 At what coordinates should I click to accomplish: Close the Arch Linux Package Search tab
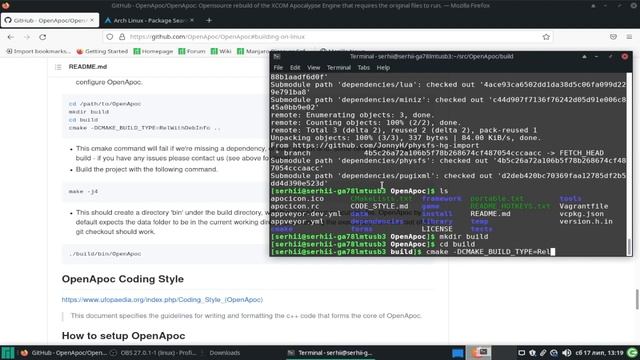pyautogui.click(x=192, y=20)
